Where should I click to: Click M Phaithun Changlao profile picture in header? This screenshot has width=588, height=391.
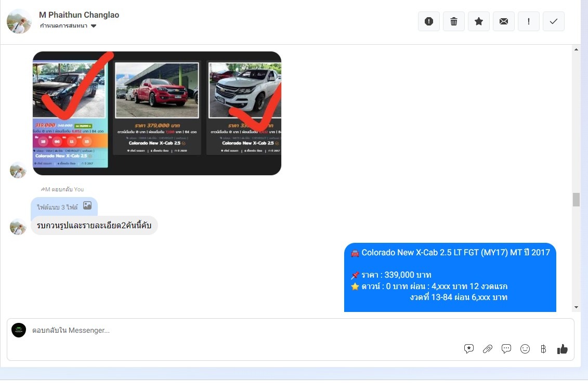click(x=19, y=21)
